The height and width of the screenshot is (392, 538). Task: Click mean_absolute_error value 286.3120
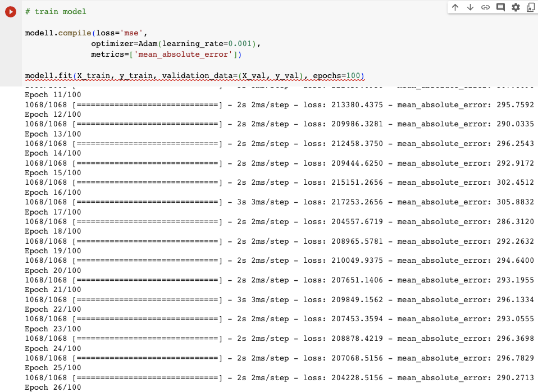[x=516, y=222]
